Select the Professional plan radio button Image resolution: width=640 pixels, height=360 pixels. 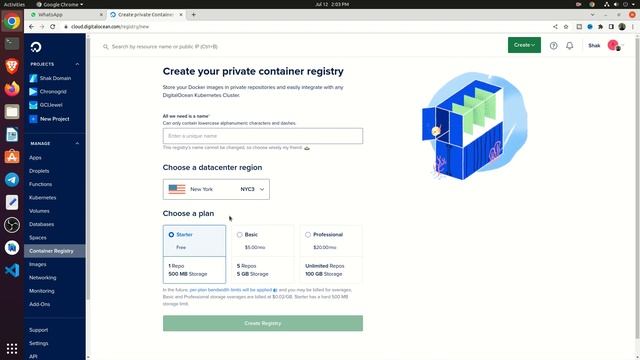[308, 235]
